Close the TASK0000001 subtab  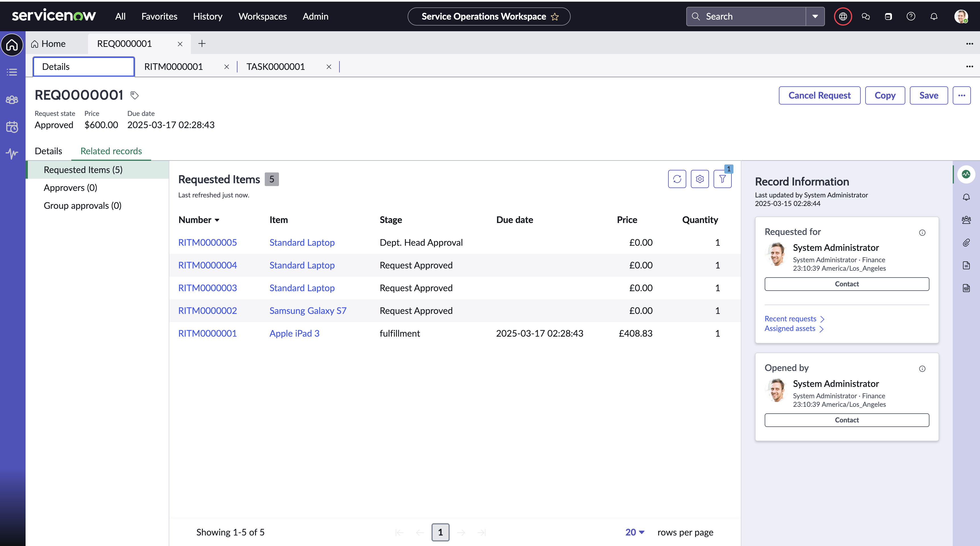coord(329,67)
